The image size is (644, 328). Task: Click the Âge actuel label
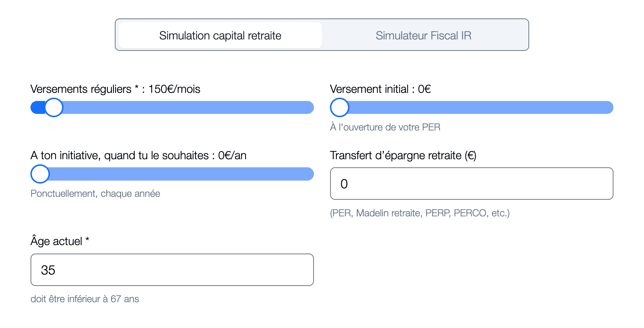tap(60, 241)
